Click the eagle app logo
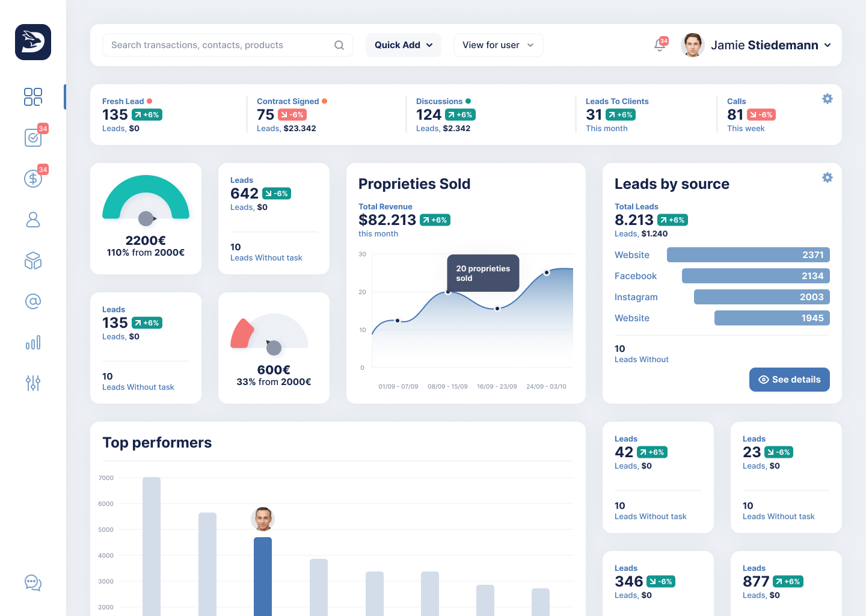Screen dimensions: 866x616 [x=33, y=42]
